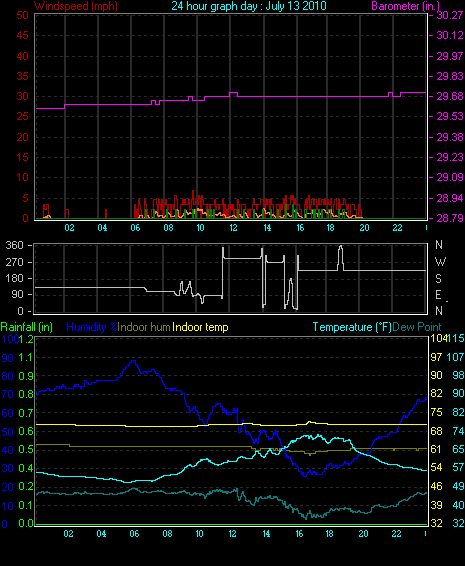The width and height of the screenshot is (465, 566).
Task: Select barometer value 29.09
Action: click(450, 177)
